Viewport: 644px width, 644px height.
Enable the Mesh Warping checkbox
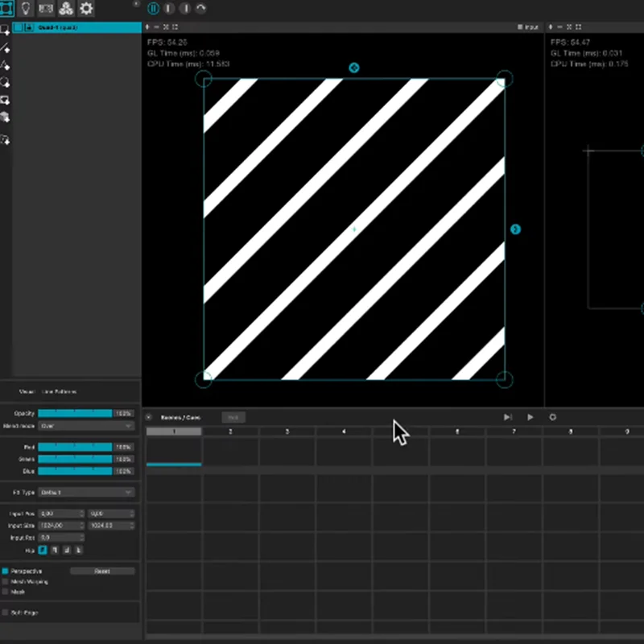pyautogui.click(x=6, y=581)
